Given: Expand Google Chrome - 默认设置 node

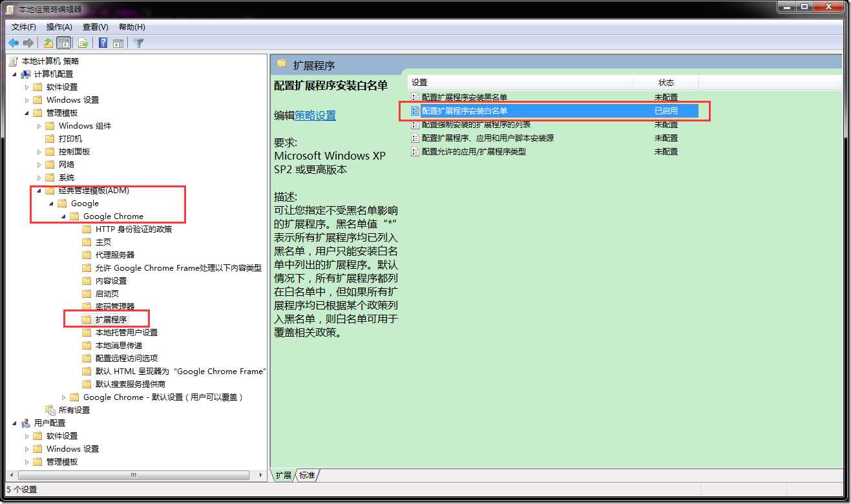Looking at the screenshot, I should click(64, 397).
